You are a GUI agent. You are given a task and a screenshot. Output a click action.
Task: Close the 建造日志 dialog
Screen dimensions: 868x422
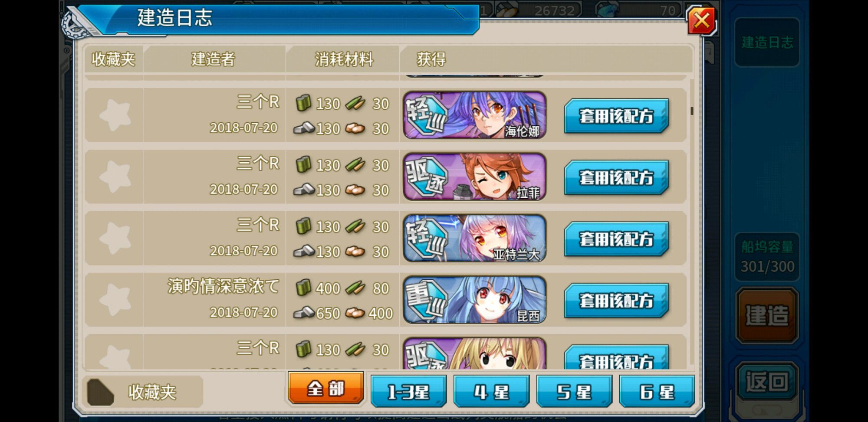701,20
